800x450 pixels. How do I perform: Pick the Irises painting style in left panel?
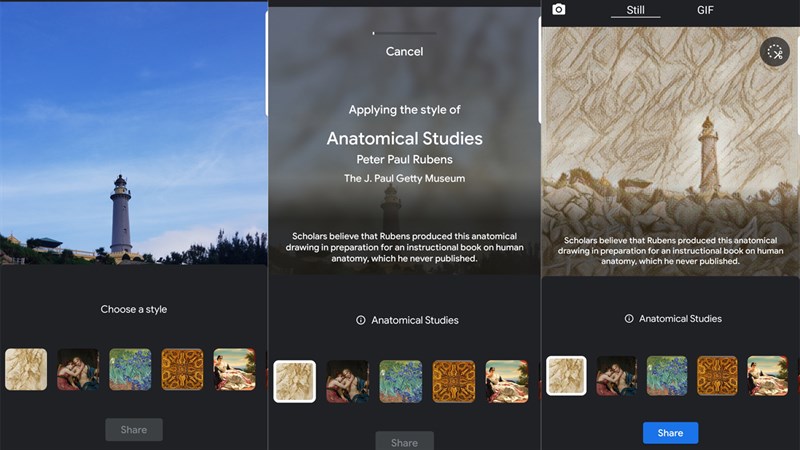tap(130, 369)
